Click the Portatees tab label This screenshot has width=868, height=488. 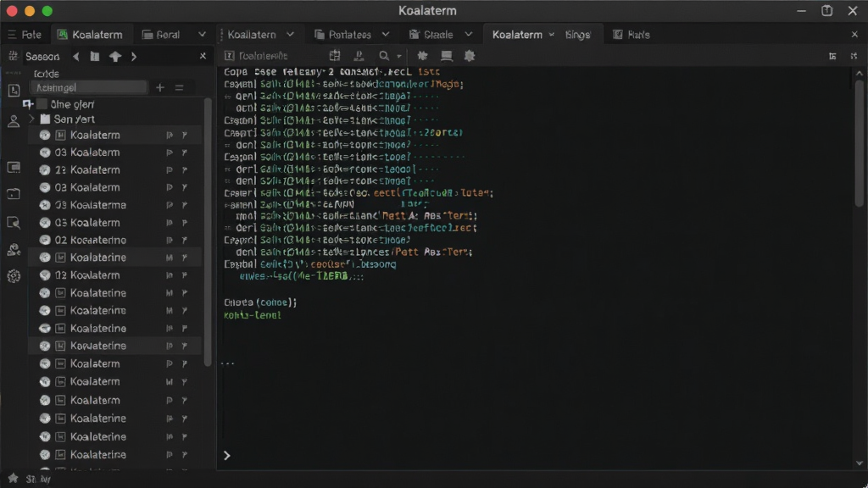tap(350, 34)
